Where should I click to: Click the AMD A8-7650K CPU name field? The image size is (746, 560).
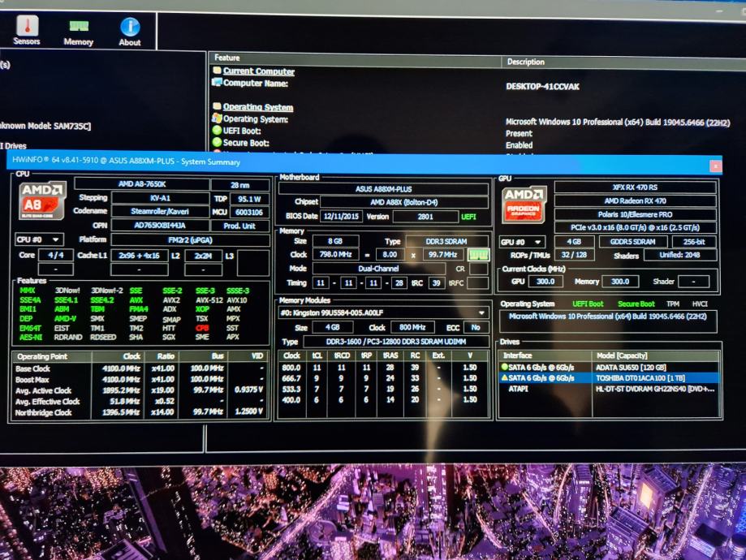142,183
